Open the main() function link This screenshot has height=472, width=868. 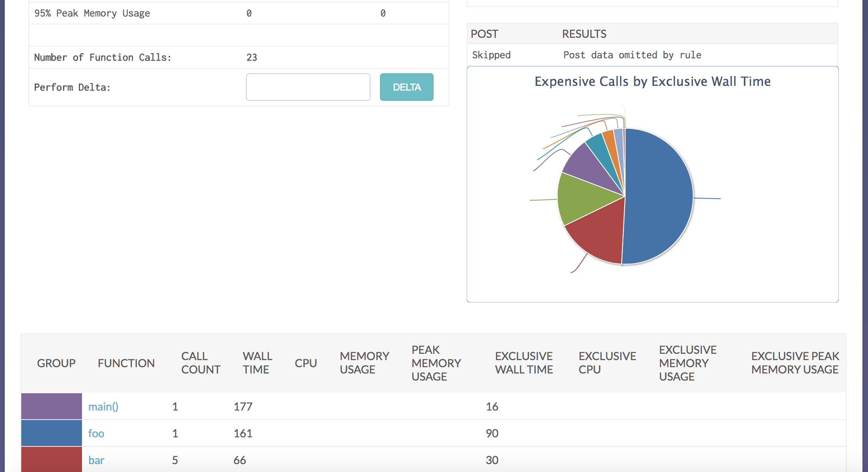point(103,407)
